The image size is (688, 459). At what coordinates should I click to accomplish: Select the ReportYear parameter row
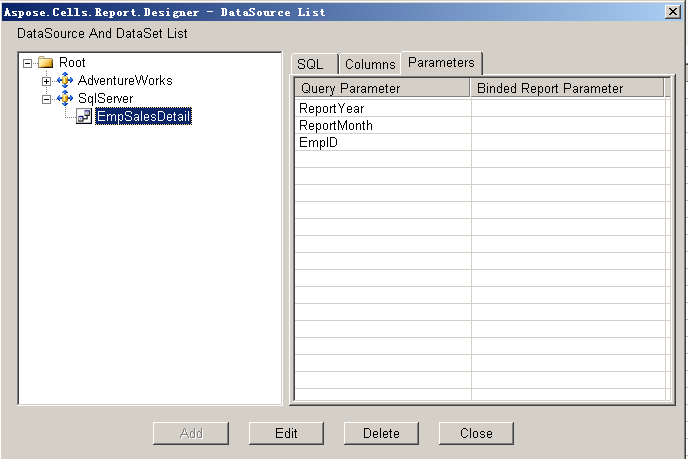coord(480,108)
